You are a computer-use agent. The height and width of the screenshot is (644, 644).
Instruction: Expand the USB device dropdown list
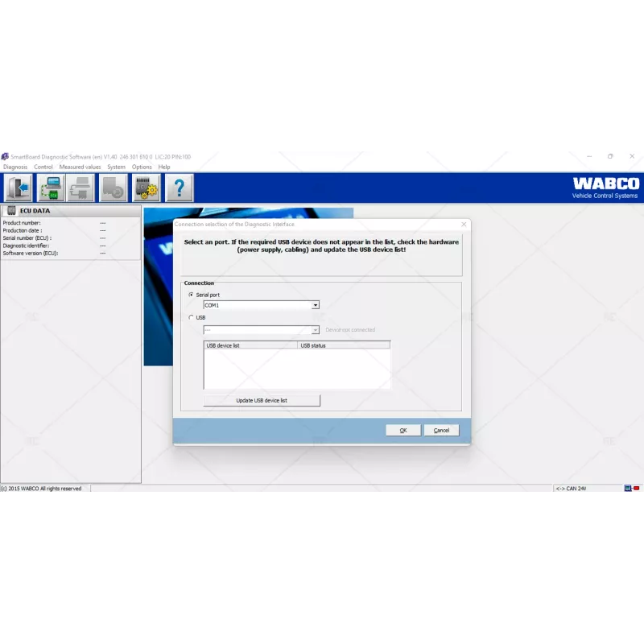pyautogui.click(x=316, y=329)
